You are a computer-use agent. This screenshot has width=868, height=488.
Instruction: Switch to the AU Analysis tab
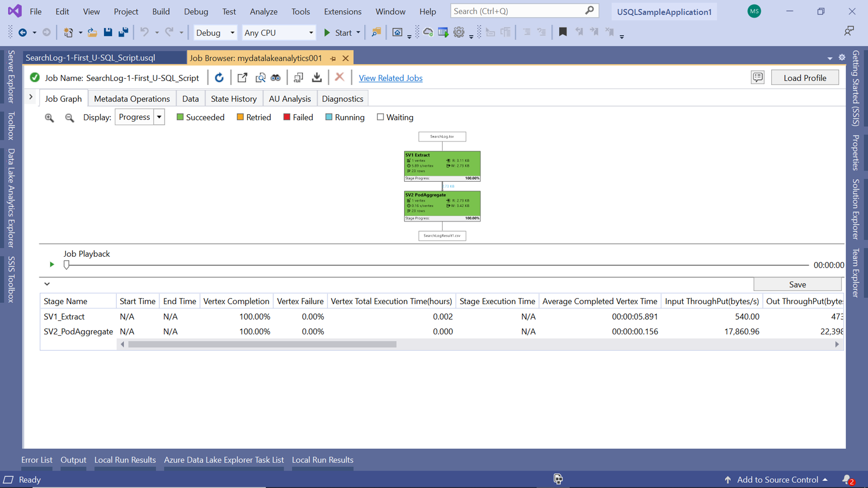(289, 99)
